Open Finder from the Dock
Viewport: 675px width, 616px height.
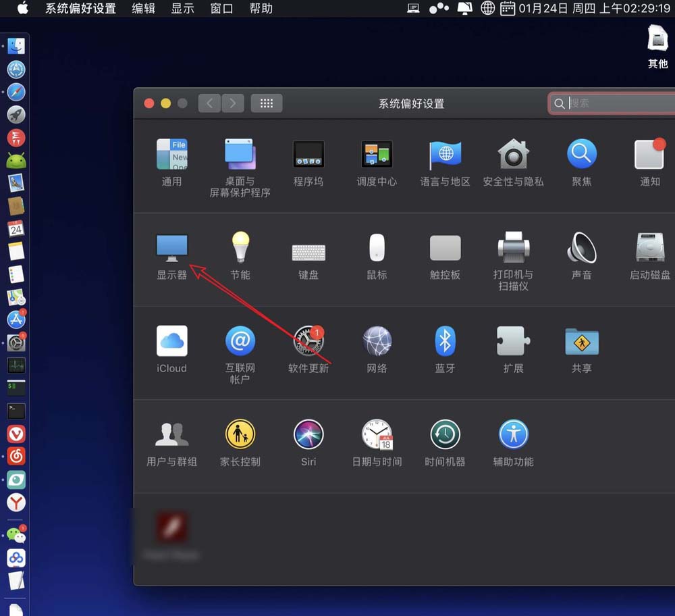point(16,46)
